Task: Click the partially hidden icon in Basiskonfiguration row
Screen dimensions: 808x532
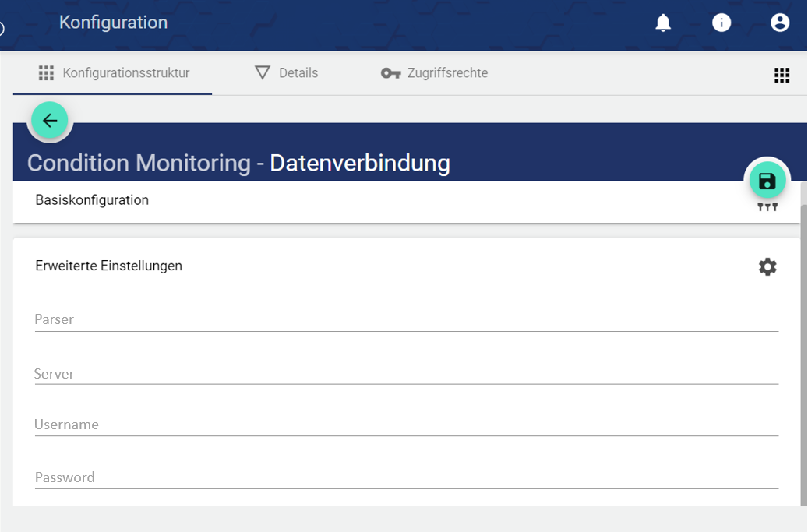Action: [767, 207]
